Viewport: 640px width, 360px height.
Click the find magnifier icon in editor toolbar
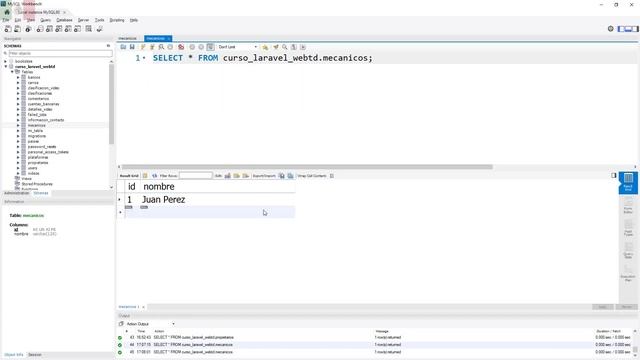[284, 47]
